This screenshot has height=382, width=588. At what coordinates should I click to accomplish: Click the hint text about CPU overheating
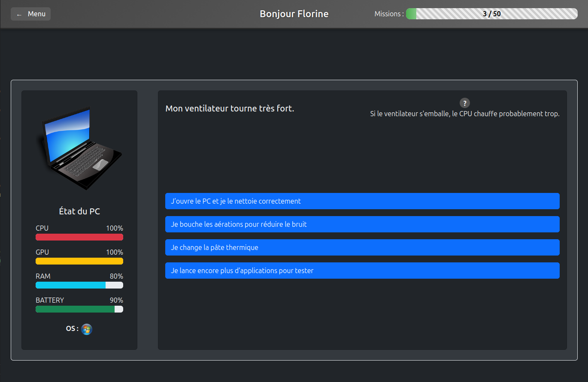point(465,114)
